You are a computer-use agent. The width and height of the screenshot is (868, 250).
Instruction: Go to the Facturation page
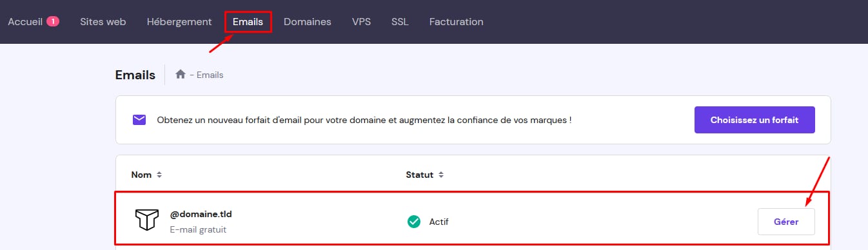tap(457, 21)
